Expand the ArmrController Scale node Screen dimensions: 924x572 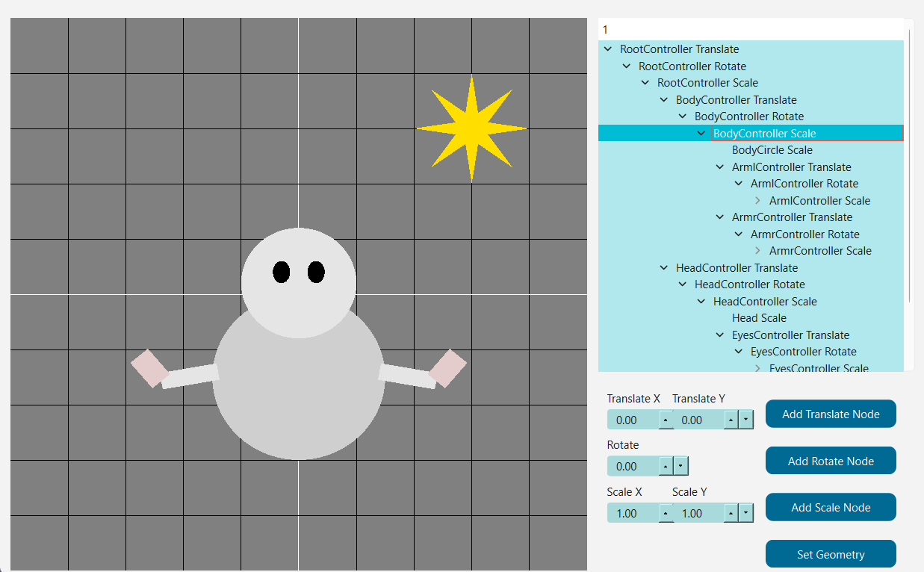[x=757, y=250]
